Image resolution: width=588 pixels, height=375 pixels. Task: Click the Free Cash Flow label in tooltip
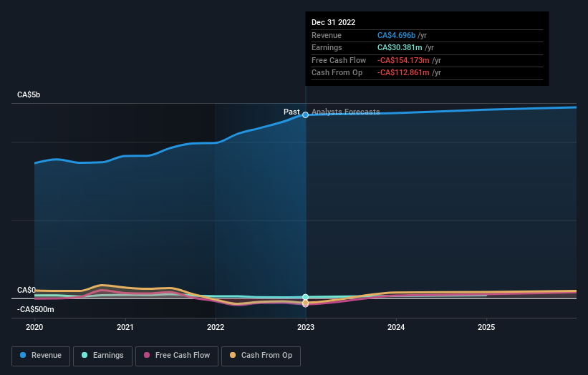click(339, 60)
